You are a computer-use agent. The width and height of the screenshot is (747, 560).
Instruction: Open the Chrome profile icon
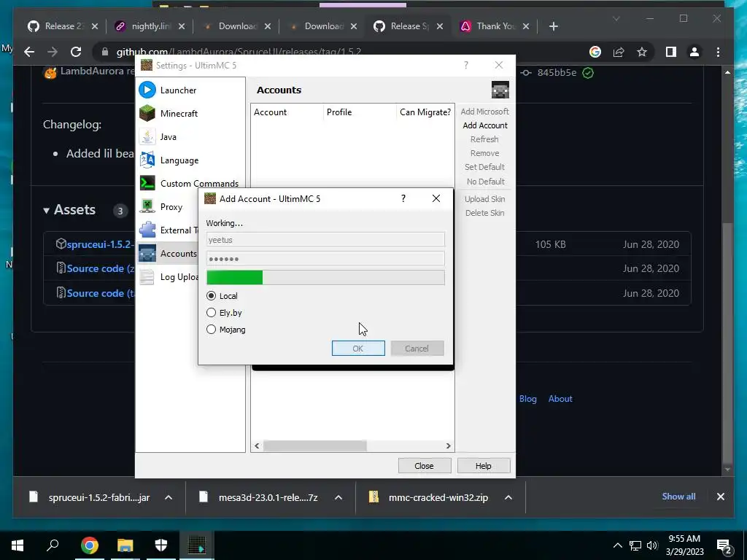point(694,52)
